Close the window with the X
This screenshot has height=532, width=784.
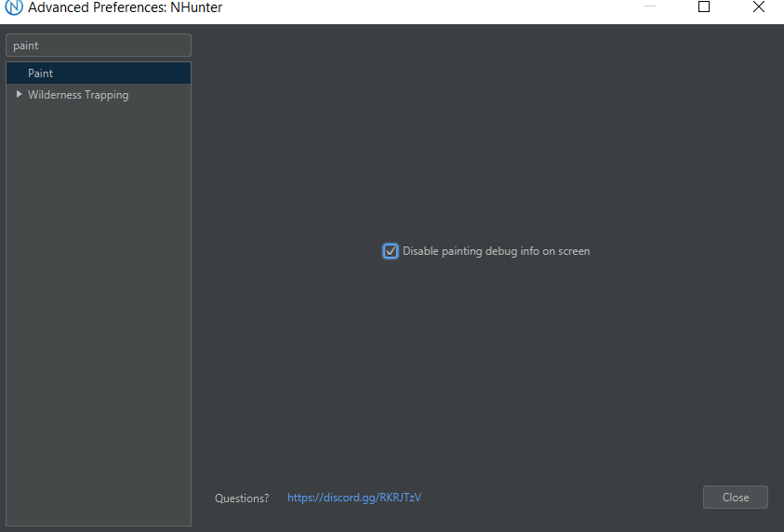pyautogui.click(x=759, y=7)
